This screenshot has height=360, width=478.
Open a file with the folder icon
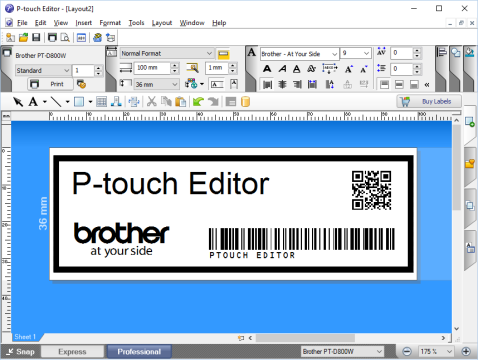click(23, 38)
